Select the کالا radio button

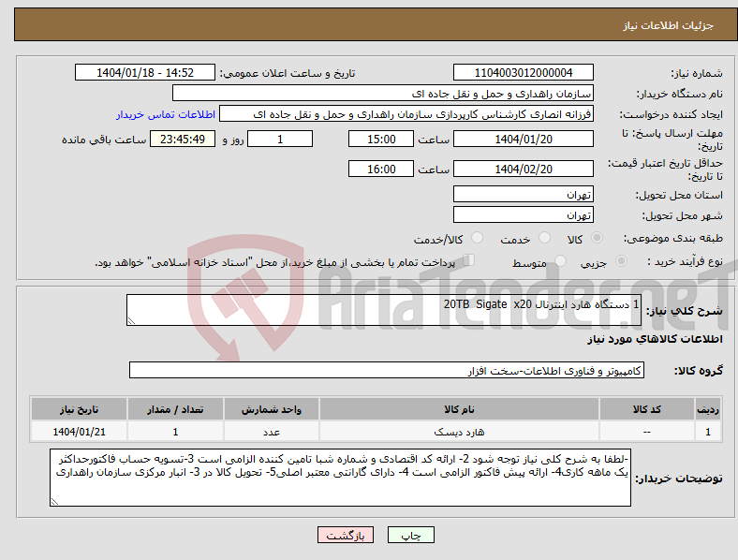click(597, 238)
